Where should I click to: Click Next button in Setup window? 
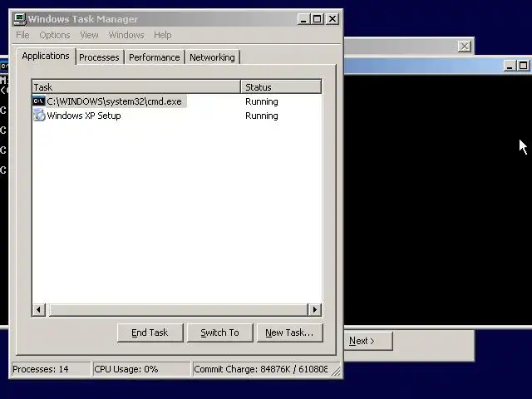[368, 341]
